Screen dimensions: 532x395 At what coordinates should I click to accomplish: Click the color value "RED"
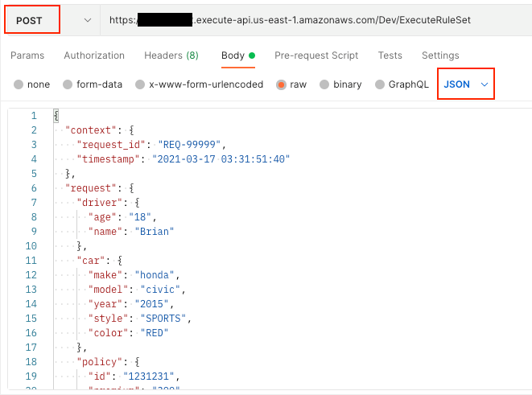[155, 333]
